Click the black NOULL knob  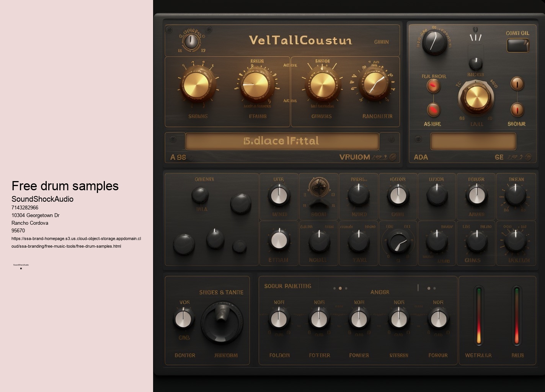click(x=319, y=241)
